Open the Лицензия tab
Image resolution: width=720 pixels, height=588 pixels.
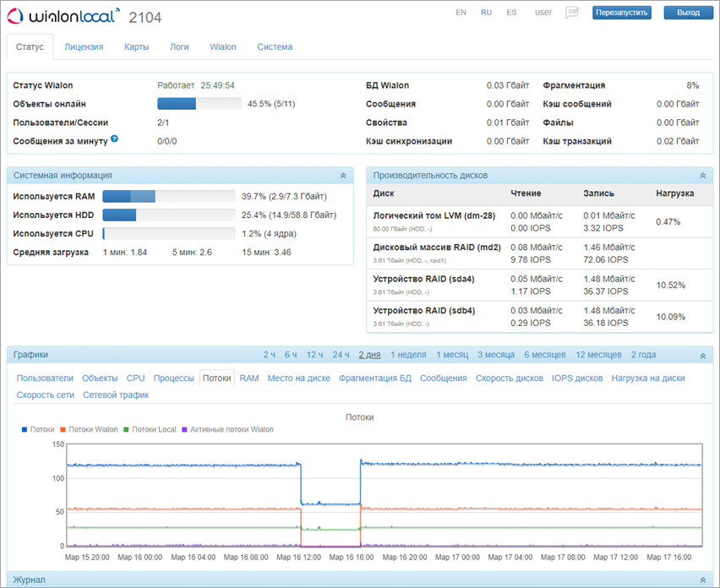pyautogui.click(x=84, y=47)
